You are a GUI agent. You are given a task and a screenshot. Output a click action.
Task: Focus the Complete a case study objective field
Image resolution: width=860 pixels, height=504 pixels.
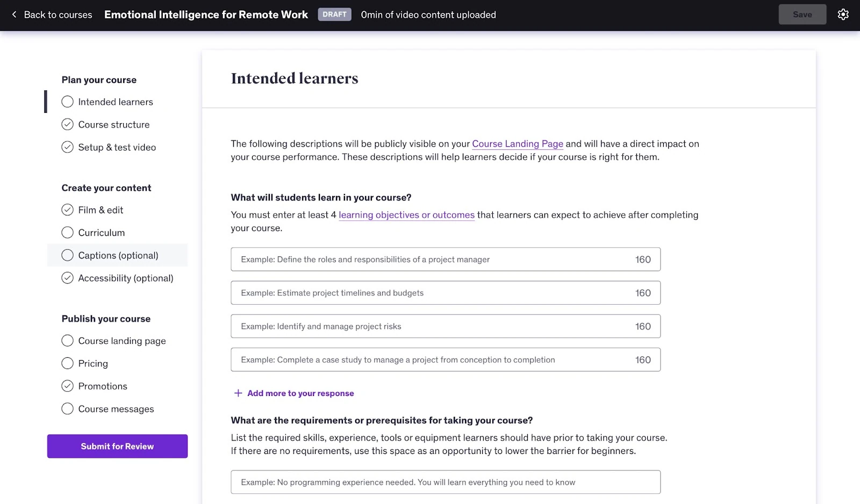click(446, 359)
